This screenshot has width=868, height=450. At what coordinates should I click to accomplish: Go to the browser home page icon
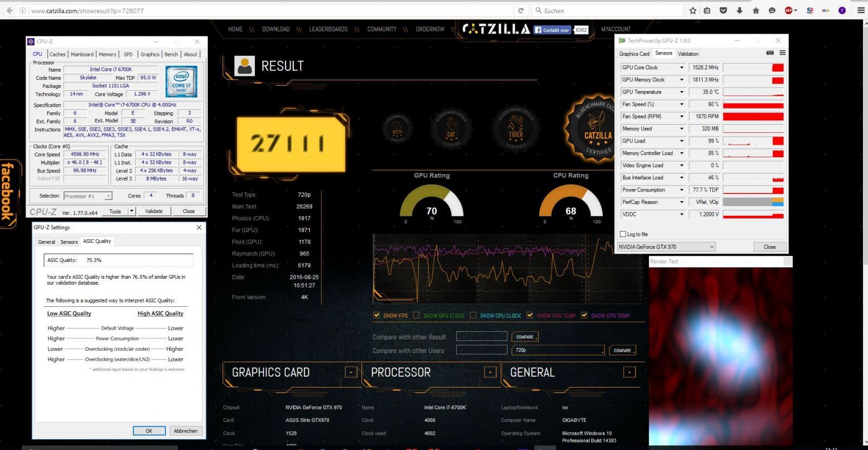coord(756,10)
